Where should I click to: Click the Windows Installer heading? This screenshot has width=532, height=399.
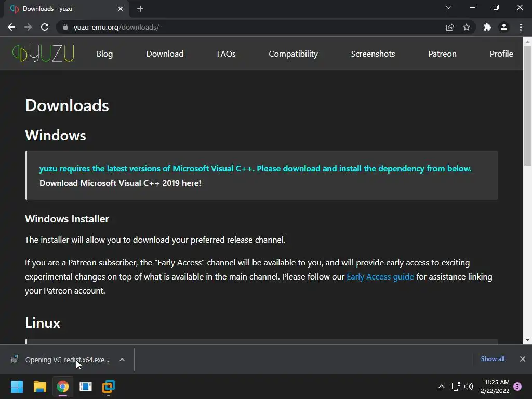(x=67, y=219)
